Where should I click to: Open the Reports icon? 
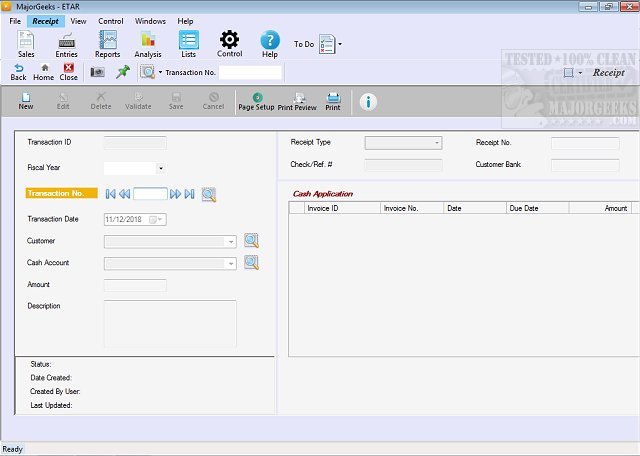click(x=107, y=42)
